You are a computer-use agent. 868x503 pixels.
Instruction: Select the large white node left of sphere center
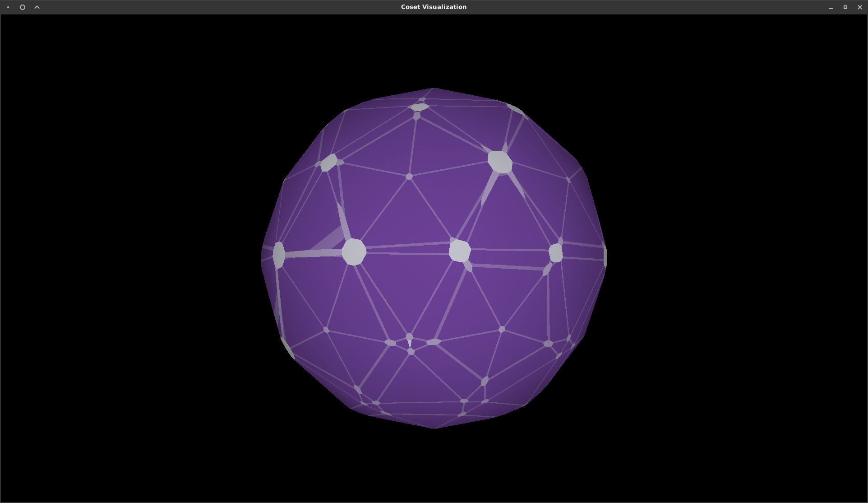(x=355, y=252)
